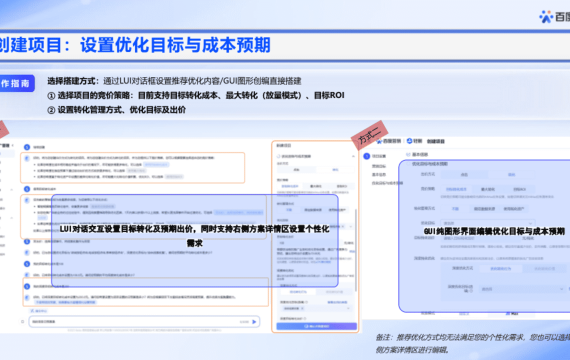Select 点击 bid method in the GUI form

(x=464, y=175)
